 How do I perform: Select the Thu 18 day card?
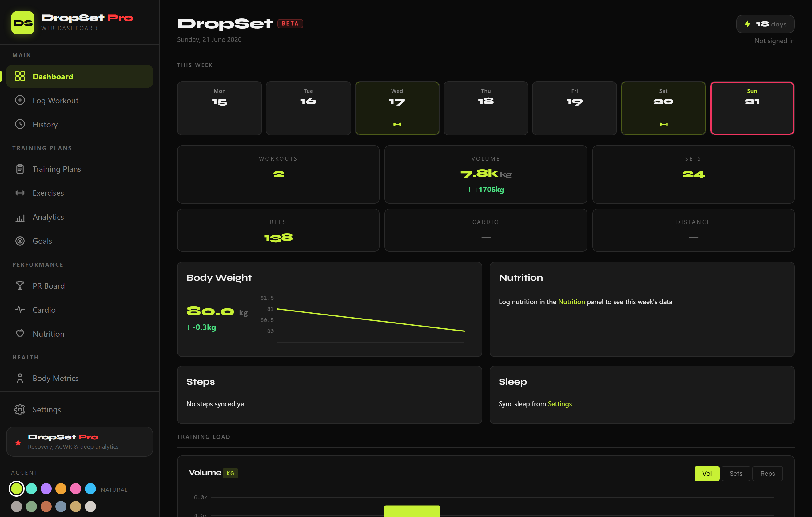[x=486, y=108]
